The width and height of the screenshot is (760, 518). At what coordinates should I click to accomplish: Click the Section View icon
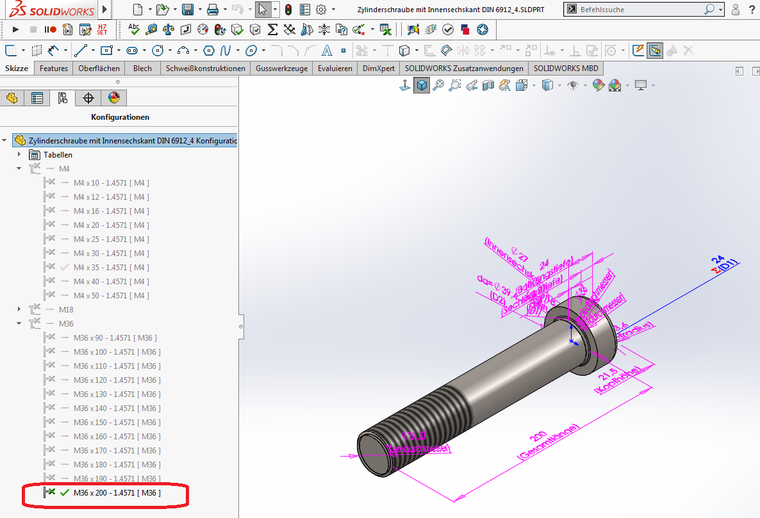click(x=488, y=86)
